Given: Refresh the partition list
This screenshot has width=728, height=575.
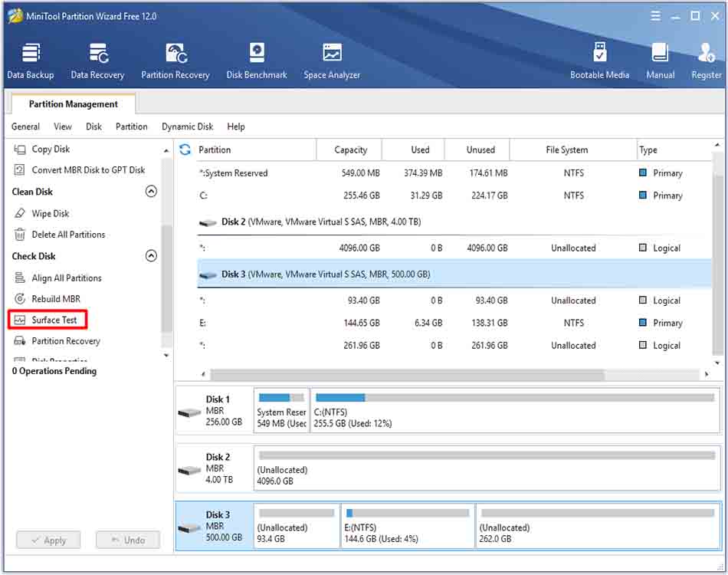Looking at the screenshot, I should tap(185, 149).
